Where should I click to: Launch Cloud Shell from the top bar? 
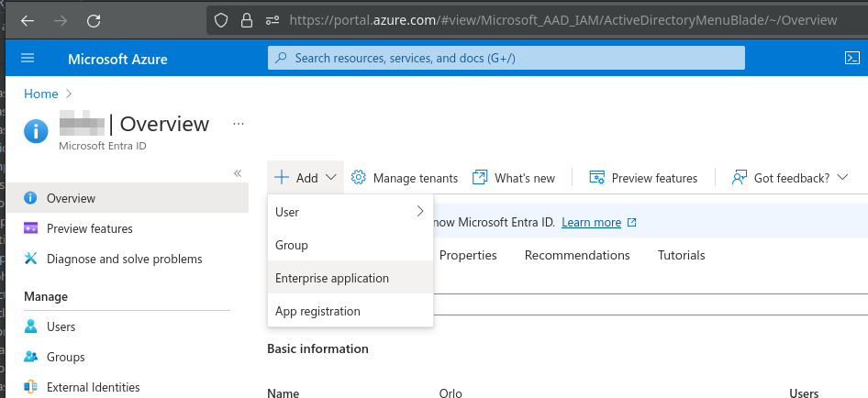pos(851,59)
